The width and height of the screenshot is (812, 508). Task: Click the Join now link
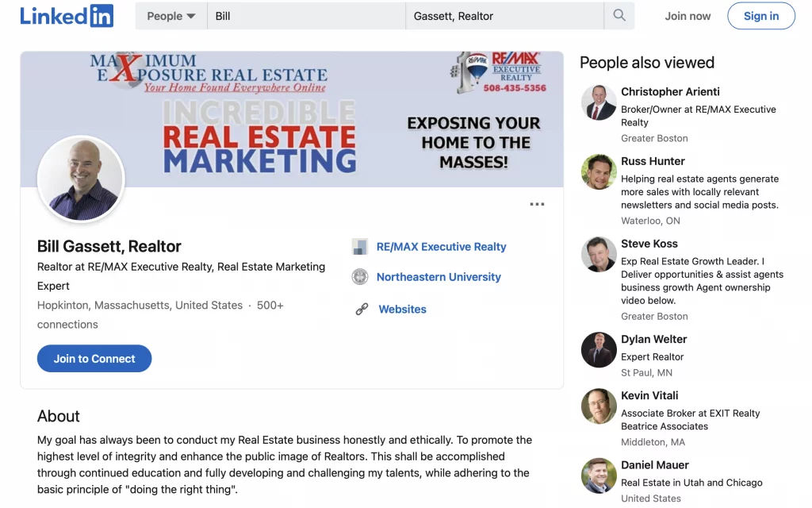tap(688, 16)
